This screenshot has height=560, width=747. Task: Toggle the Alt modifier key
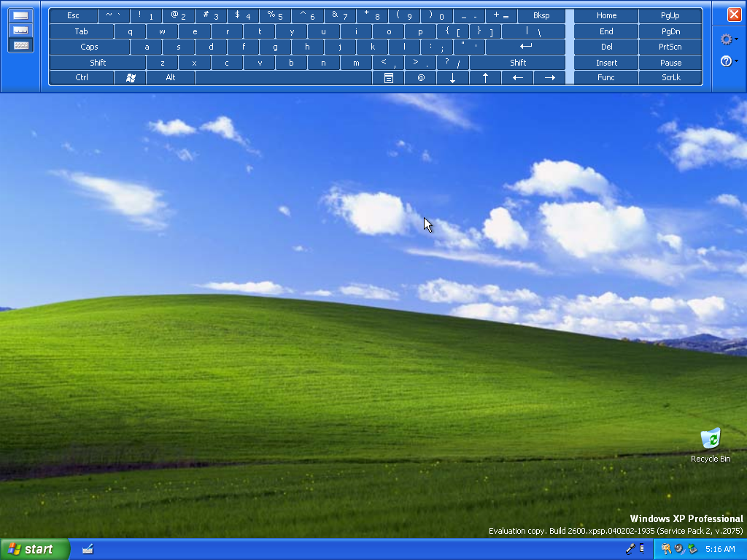click(x=171, y=77)
